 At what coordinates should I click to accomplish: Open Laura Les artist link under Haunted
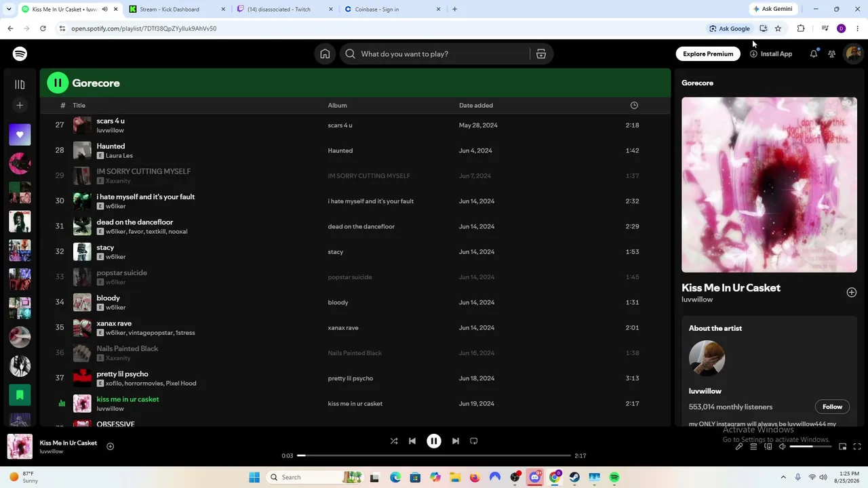pos(119,156)
